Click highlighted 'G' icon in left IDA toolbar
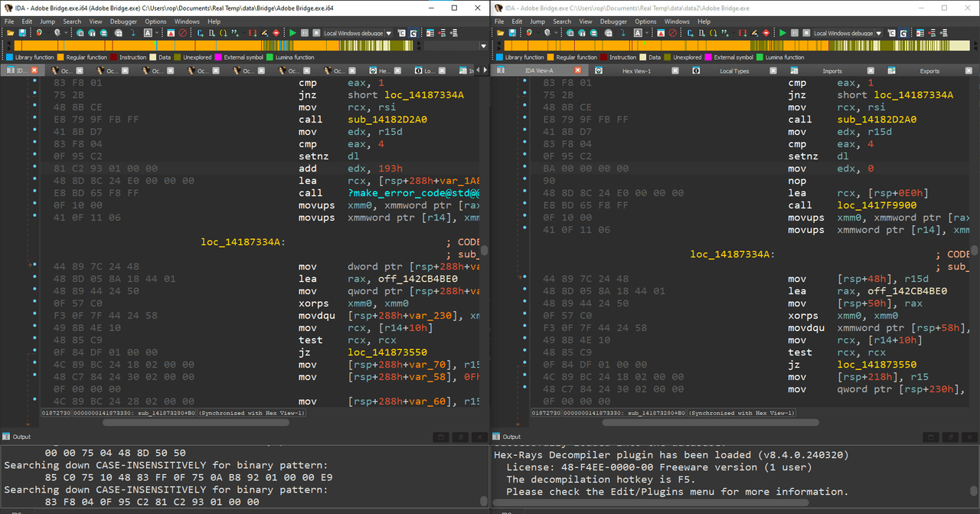 point(413,33)
